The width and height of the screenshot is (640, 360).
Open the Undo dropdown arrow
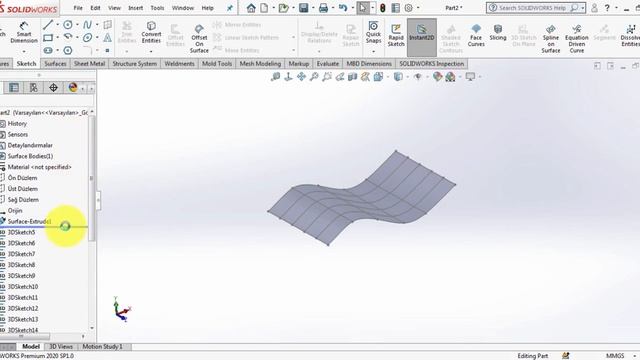[352, 8]
